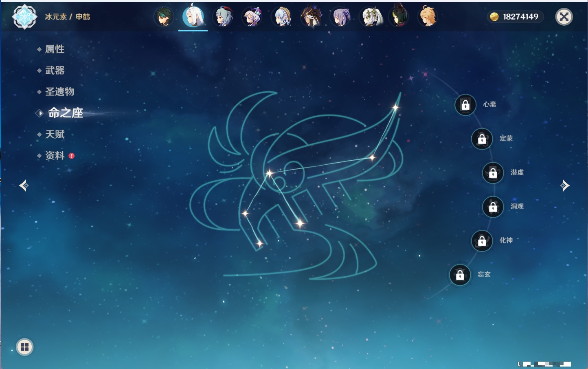Image resolution: width=588 pixels, height=369 pixels.
Task: Switch to Ayaka's portrait with straw hat
Action: [x=282, y=17]
